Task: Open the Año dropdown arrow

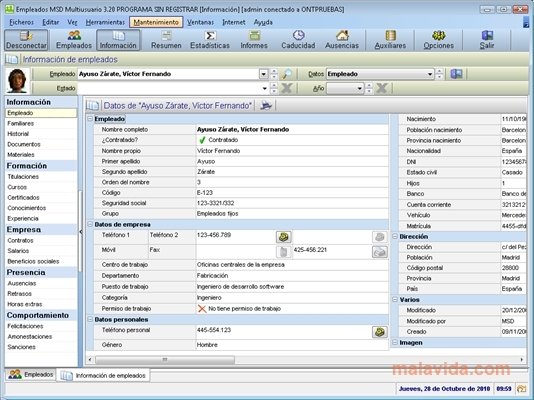Action: coord(360,89)
